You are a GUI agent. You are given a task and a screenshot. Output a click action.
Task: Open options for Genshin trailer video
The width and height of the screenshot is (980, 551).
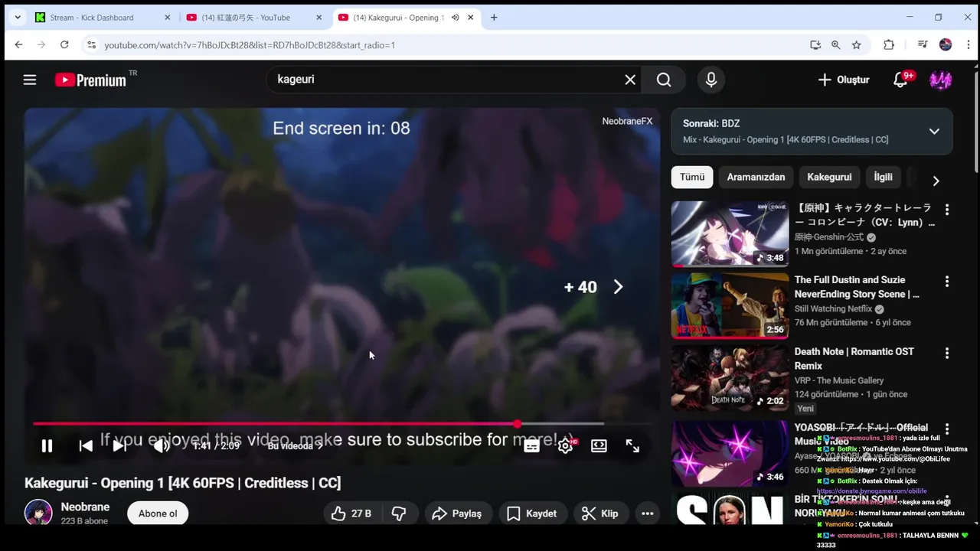[947, 210]
